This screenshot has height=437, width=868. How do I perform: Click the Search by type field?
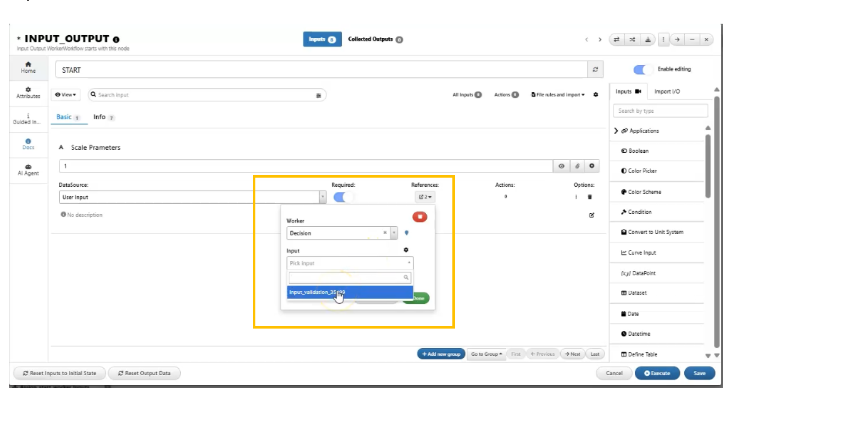click(660, 111)
